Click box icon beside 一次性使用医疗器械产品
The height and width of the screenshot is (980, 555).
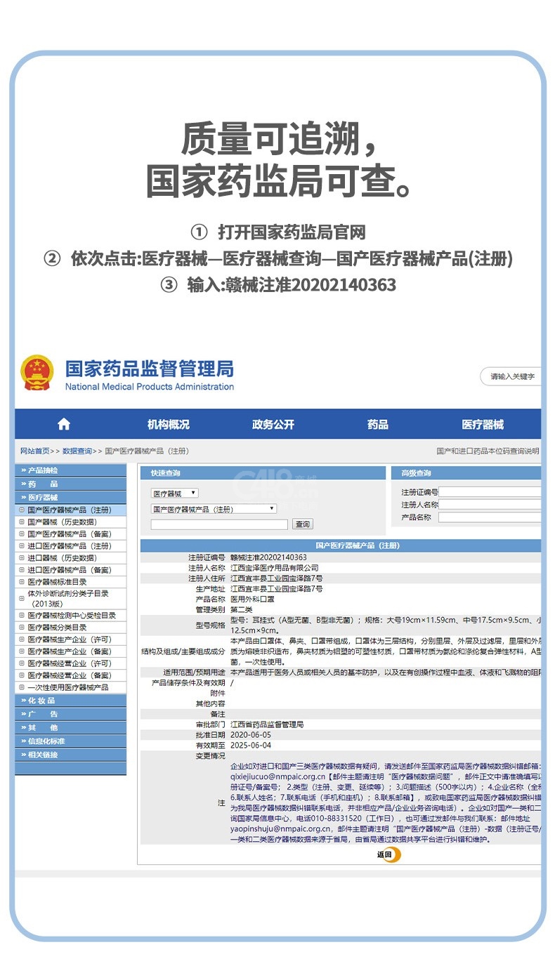[x=22, y=687]
